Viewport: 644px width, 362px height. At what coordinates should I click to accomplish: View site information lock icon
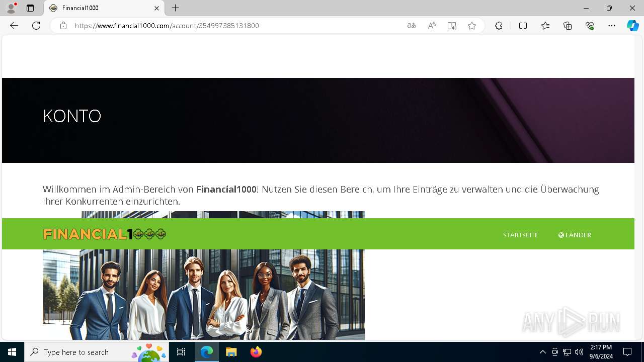63,26
